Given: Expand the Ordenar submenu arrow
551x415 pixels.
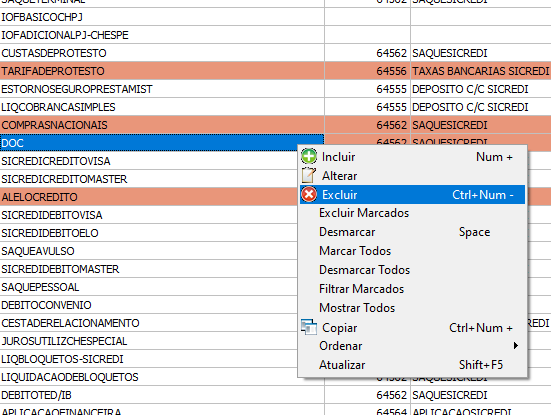Looking at the screenshot, I should (x=515, y=345).
